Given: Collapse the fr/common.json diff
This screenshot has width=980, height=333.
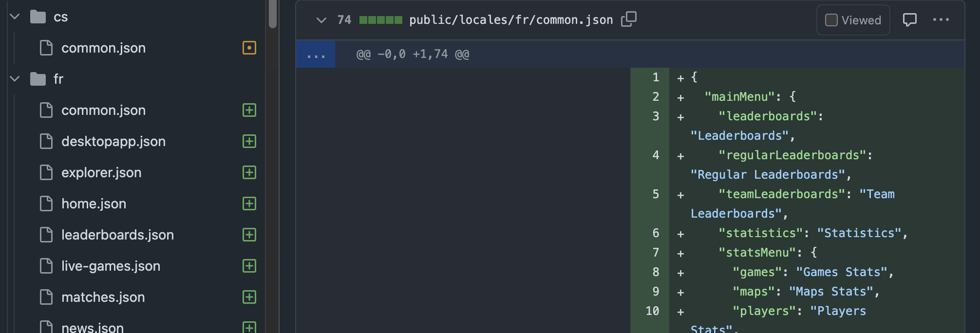Looking at the screenshot, I should (x=321, y=20).
